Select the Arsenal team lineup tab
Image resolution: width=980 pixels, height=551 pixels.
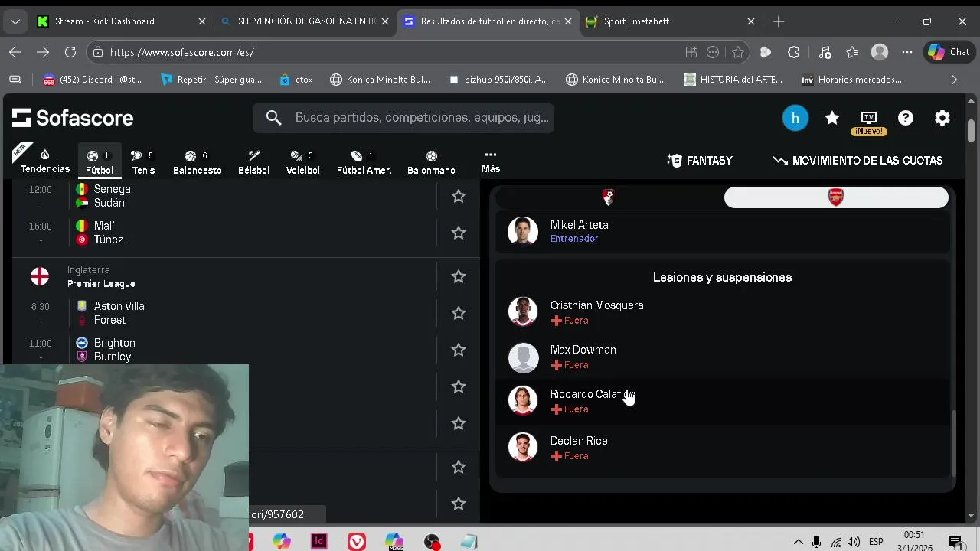pos(836,197)
